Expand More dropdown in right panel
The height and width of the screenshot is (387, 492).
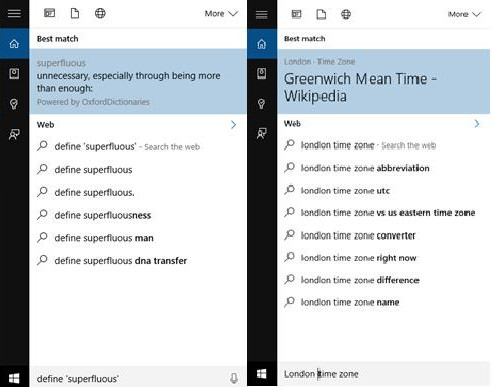tap(464, 14)
